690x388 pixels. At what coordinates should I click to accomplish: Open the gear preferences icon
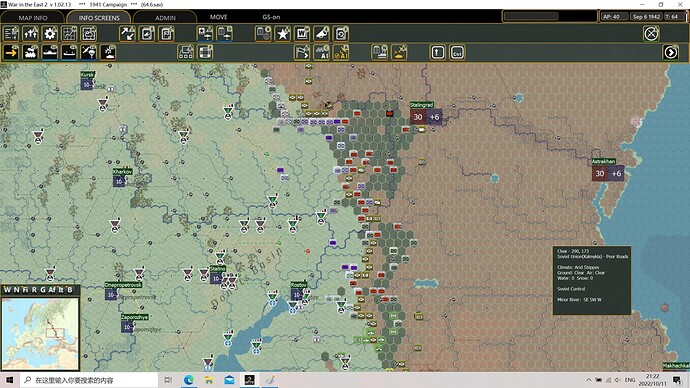pos(50,34)
